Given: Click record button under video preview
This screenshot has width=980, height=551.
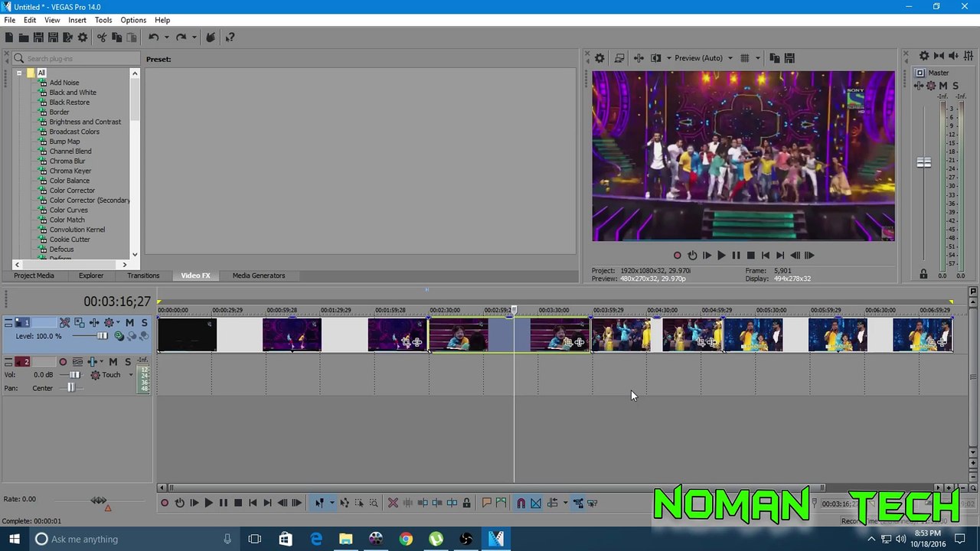Looking at the screenshot, I should (677, 256).
